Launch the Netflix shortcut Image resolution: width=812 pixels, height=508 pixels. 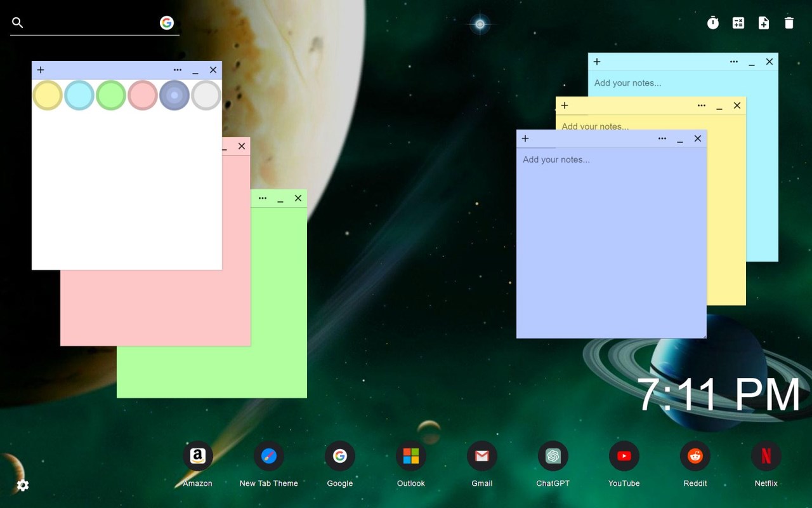click(766, 456)
